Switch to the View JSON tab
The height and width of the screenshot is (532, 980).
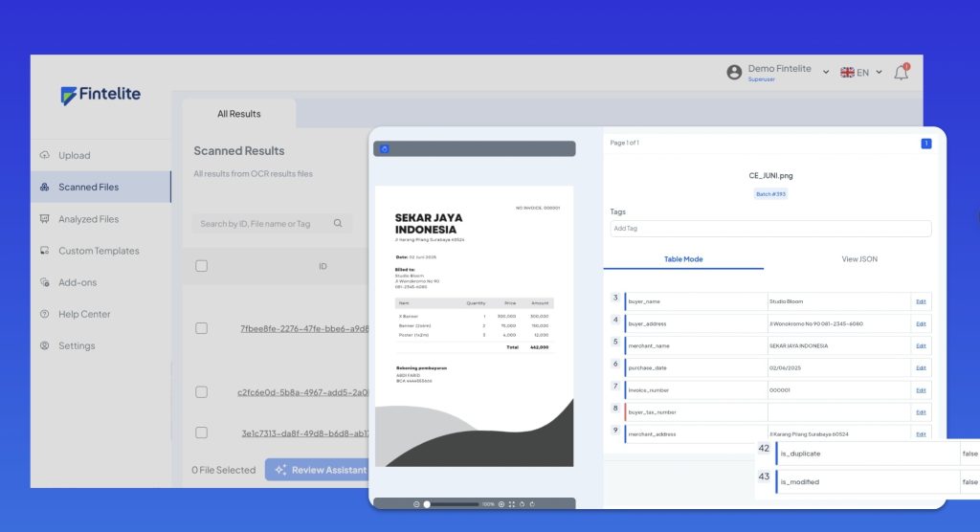(x=858, y=259)
